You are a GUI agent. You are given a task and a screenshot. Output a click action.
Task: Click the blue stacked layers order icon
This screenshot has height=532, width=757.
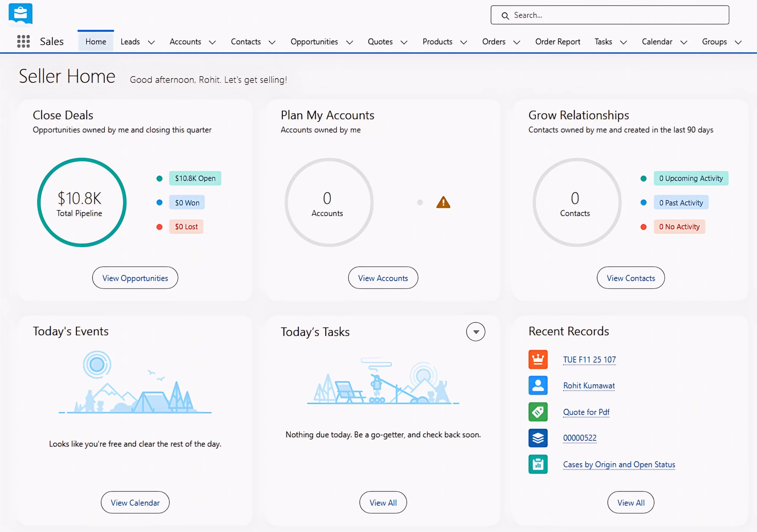point(538,438)
